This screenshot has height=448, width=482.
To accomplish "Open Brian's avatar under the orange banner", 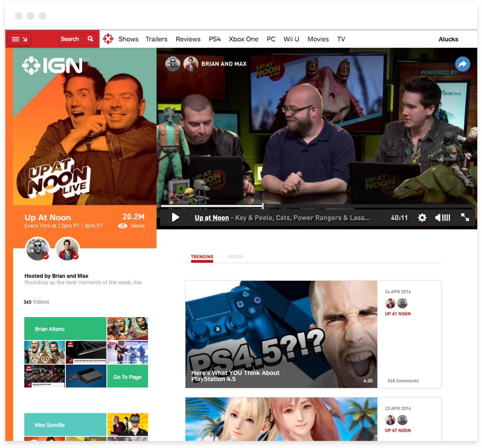I will tap(37, 249).
